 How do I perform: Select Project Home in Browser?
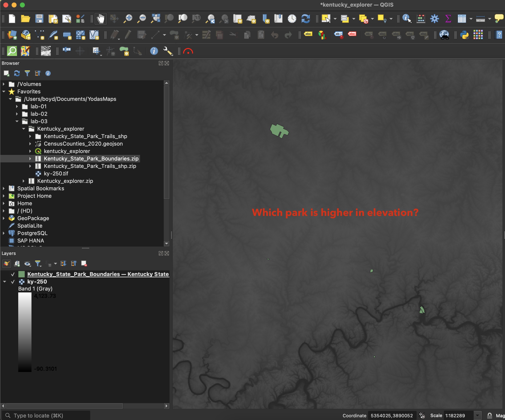point(34,196)
